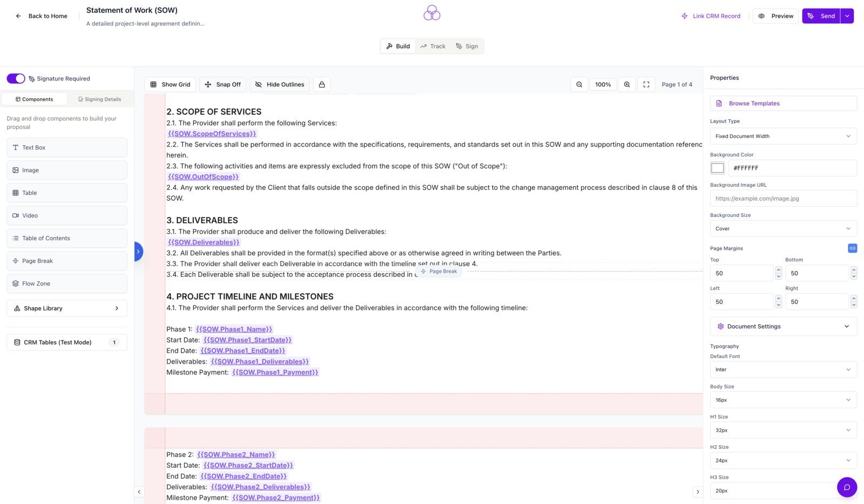This screenshot has width=864, height=504.
Task: Select the Table of Contents component
Action: tap(67, 238)
